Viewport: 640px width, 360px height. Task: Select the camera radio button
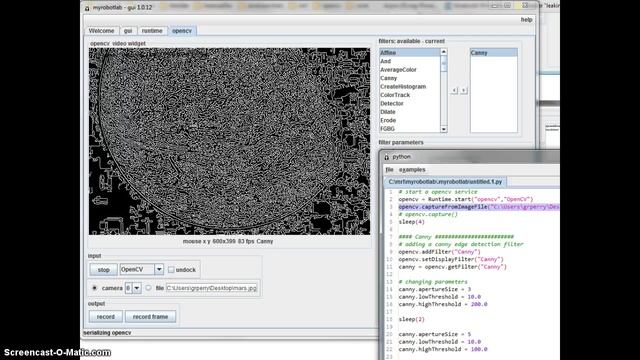point(95,288)
